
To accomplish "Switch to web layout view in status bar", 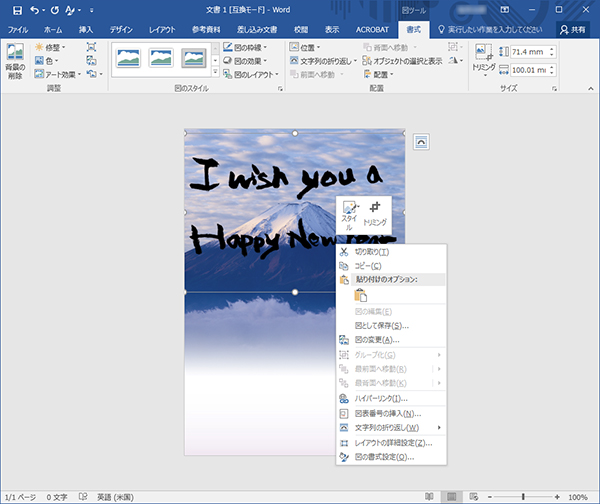I will [x=472, y=496].
